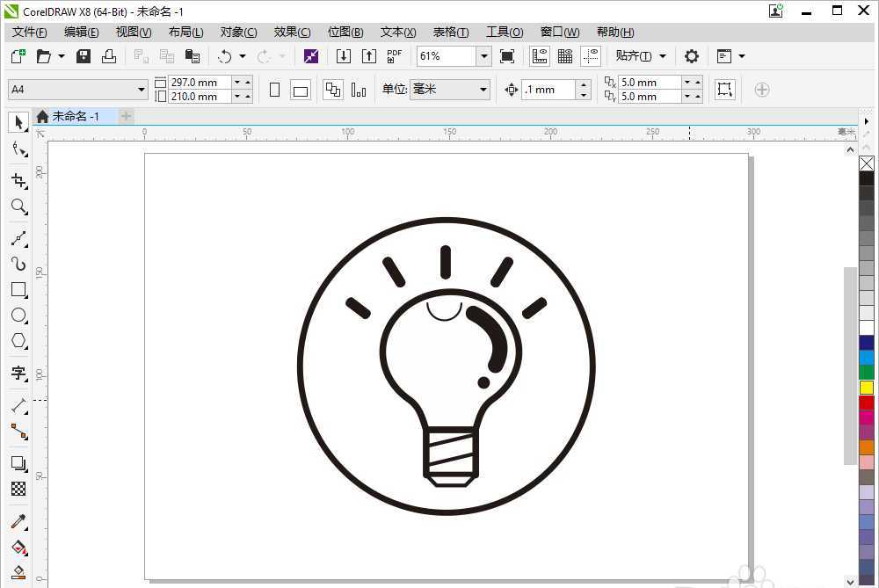Toggle landscape page orientation

(x=300, y=89)
